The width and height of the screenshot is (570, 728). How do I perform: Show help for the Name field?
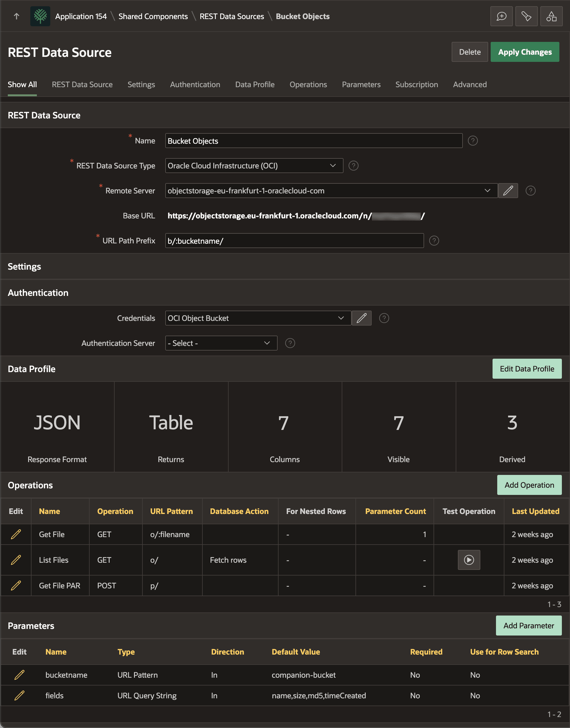pyautogui.click(x=473, y=141)
